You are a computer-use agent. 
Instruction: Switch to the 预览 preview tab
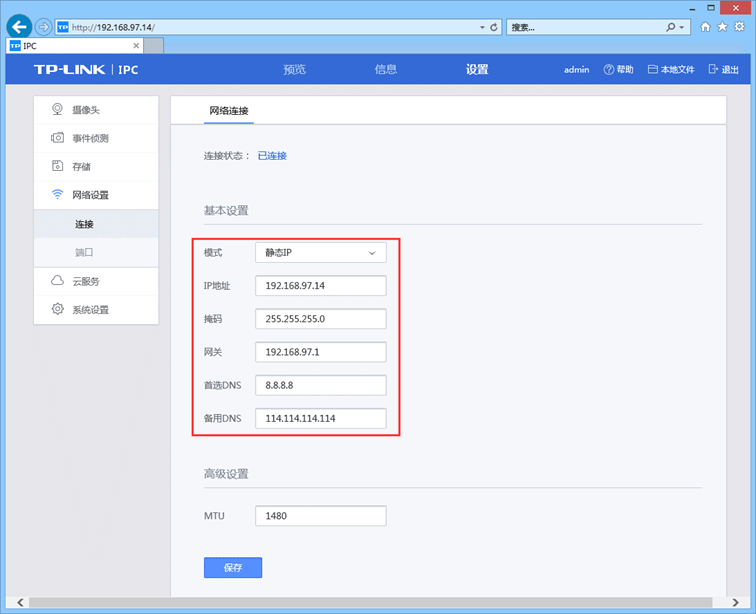point(294,70)
